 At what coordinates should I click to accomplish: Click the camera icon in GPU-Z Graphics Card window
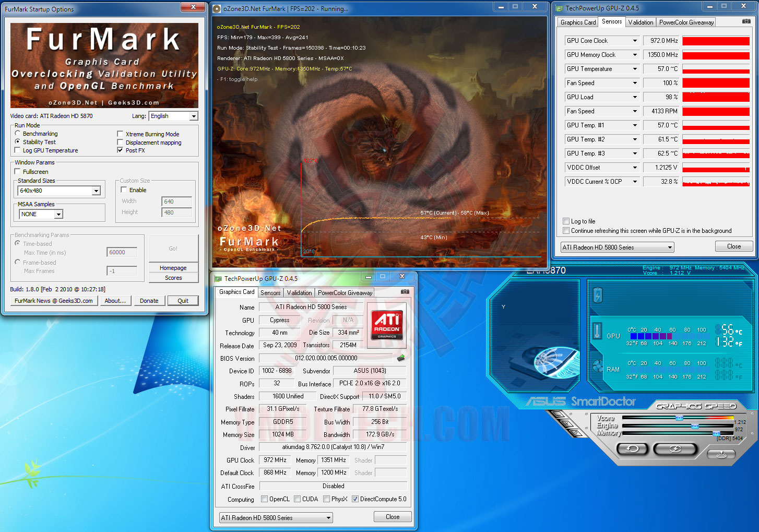click(405, 292)
